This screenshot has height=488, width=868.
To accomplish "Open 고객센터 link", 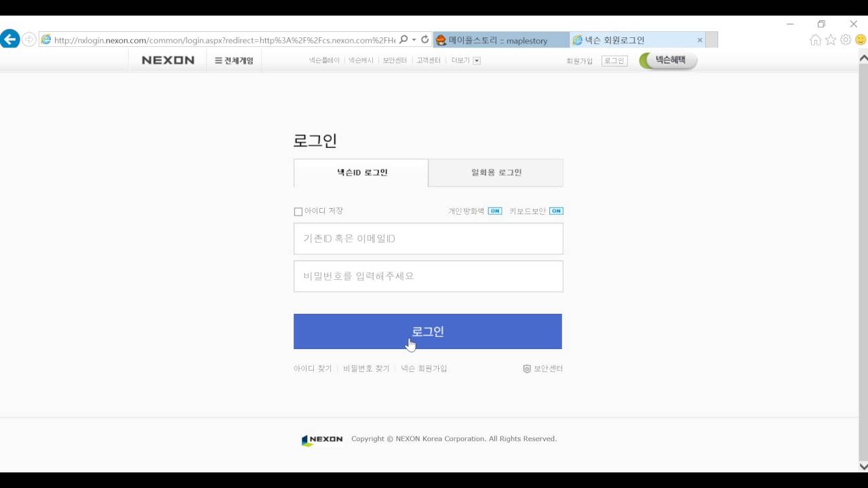I will pyautogui.click(x=429, y=60).
